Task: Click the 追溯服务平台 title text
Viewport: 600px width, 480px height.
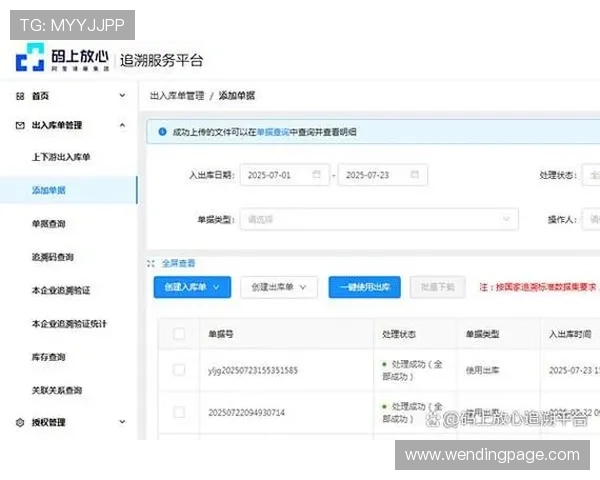Action: (x=161, y=60)
